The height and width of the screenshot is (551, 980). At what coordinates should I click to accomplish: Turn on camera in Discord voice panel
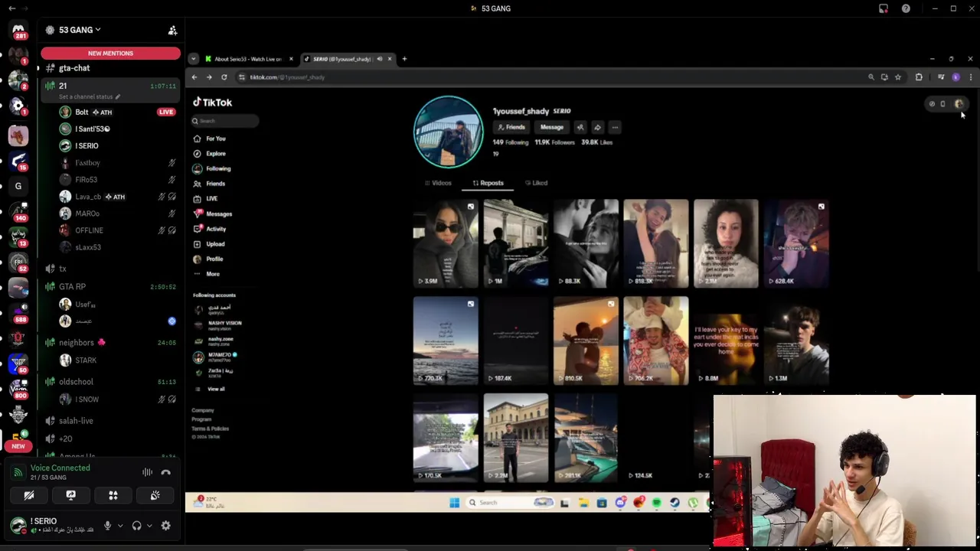coord(29,495)
